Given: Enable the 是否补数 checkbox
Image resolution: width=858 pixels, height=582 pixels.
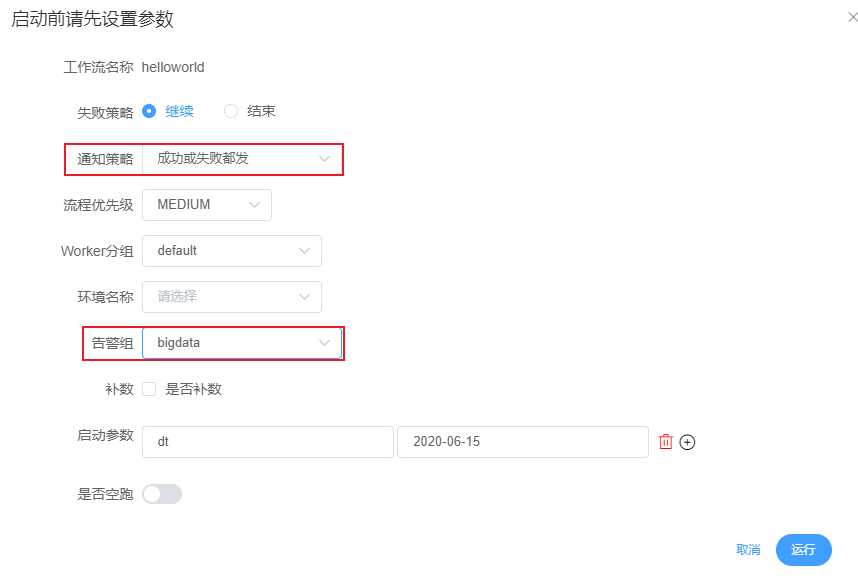Looking at the screenshot, I should pos(149,389).
